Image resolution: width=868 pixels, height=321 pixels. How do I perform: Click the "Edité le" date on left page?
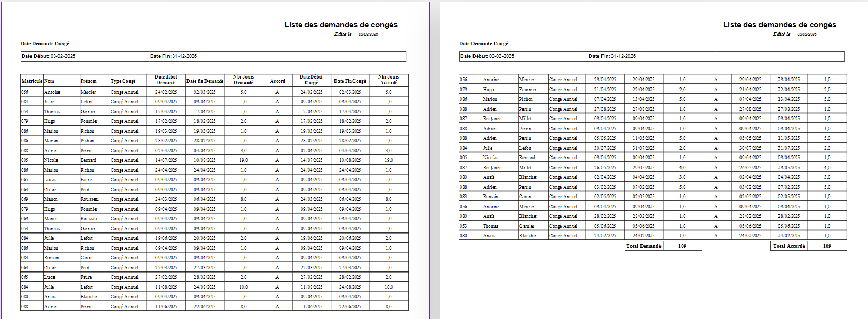[369, 34]
